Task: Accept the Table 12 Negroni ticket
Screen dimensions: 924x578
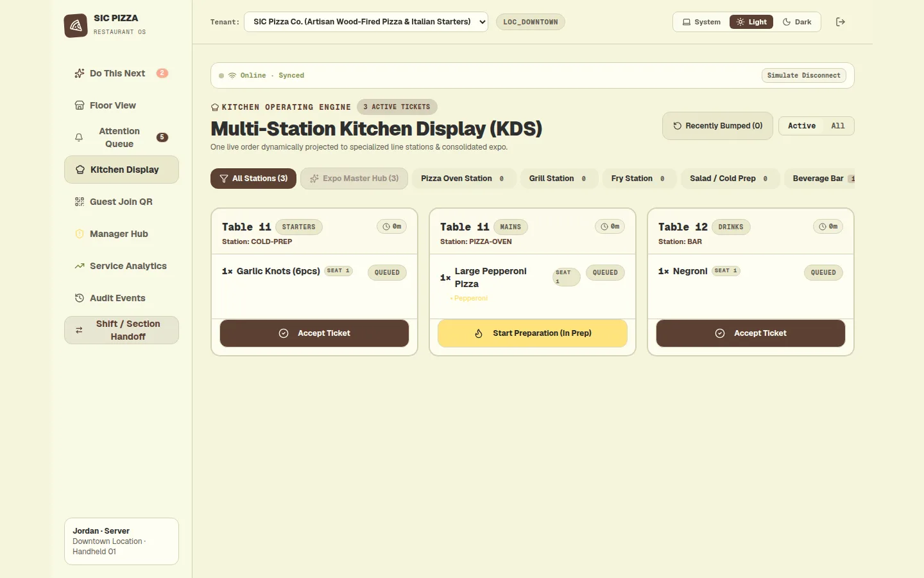Action: pos(751,333)
